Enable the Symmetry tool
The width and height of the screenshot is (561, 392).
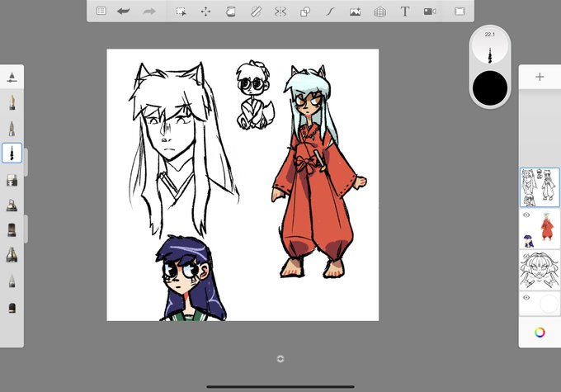point(280,12)
